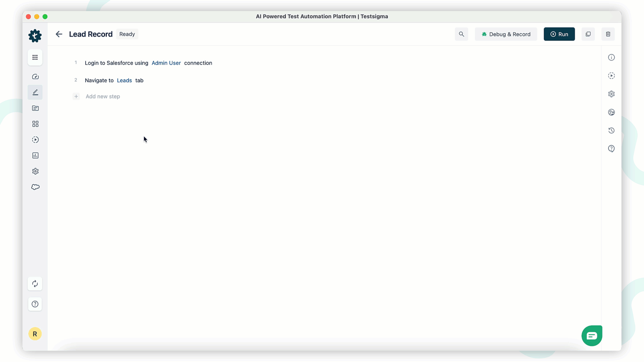This screenshot has height=362, width=644.
Task: Open test case settings gear in right panel
Action: coord(611,94)
